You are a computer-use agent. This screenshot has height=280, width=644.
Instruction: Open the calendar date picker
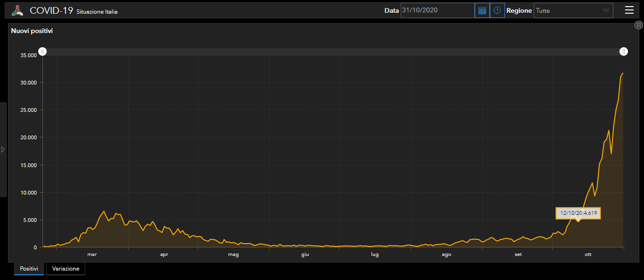(x=482, y=10)
